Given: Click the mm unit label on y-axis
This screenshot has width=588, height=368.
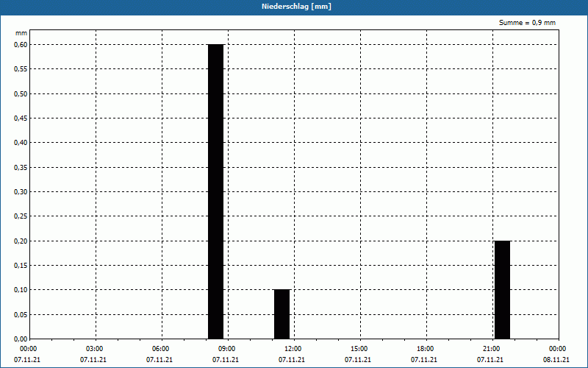Looking at the screenshot, I should pos(21,33).
